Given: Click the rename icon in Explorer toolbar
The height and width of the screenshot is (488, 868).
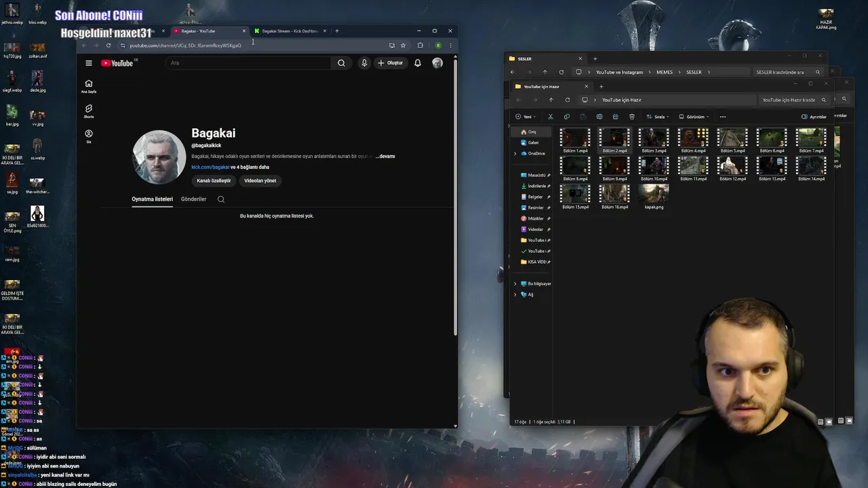Looking at the screenshot, I should (599, 117).
